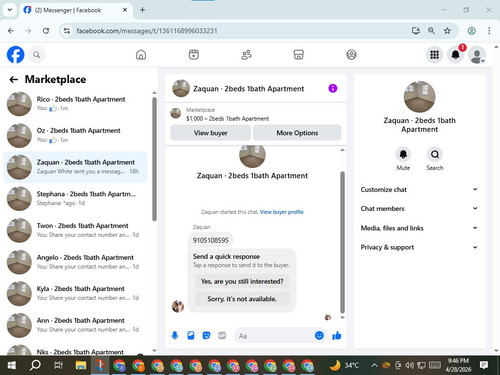Show hidden system tray icons chevron
This screenshot has height=375, width=500.
coord(374,365)
